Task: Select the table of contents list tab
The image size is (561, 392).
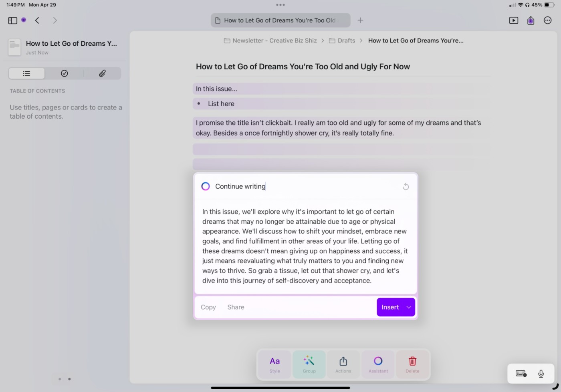Action: click(26, 73)
